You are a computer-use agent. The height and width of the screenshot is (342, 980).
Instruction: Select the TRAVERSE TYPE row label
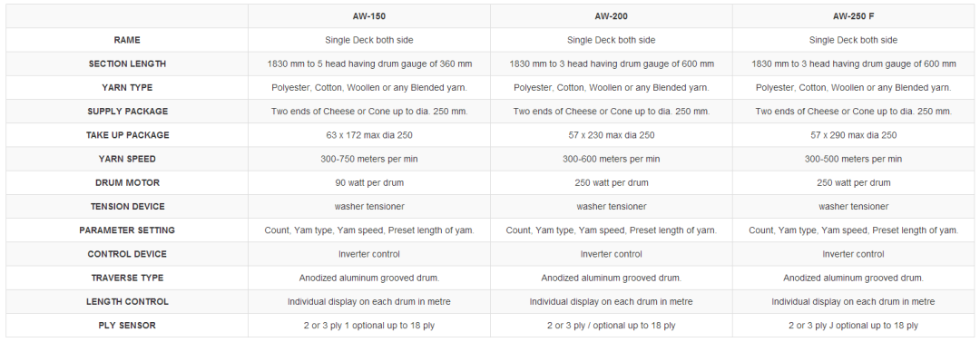click(x=127, y=278)
